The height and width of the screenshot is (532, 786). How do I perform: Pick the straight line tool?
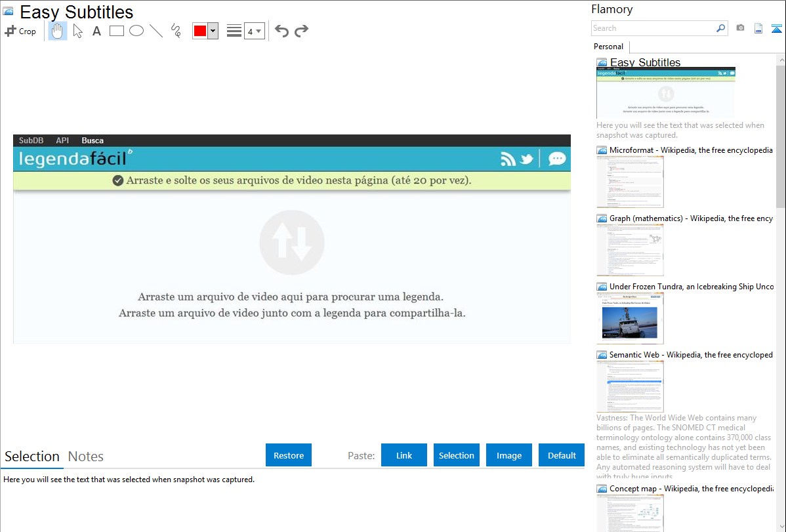point(156,31)
